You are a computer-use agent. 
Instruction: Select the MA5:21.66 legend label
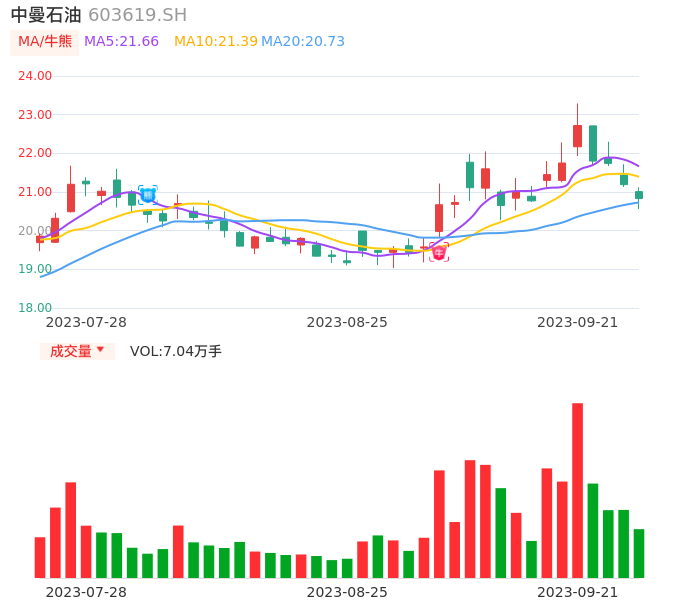121,42
